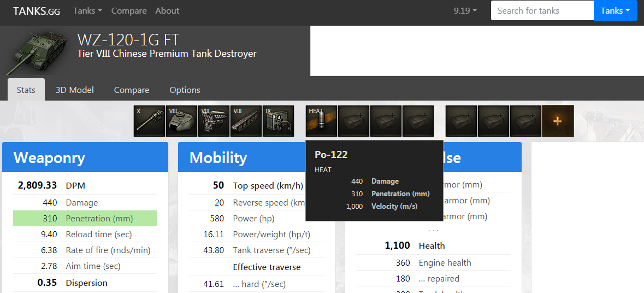Select the 16.11 Power/weight (hp/t) row

(256, 234)
